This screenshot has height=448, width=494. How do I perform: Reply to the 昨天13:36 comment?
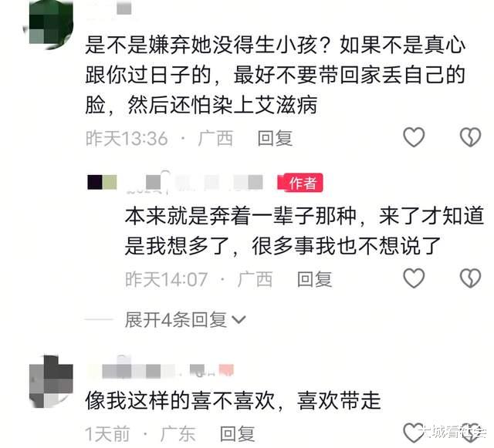tap(275, 138)
